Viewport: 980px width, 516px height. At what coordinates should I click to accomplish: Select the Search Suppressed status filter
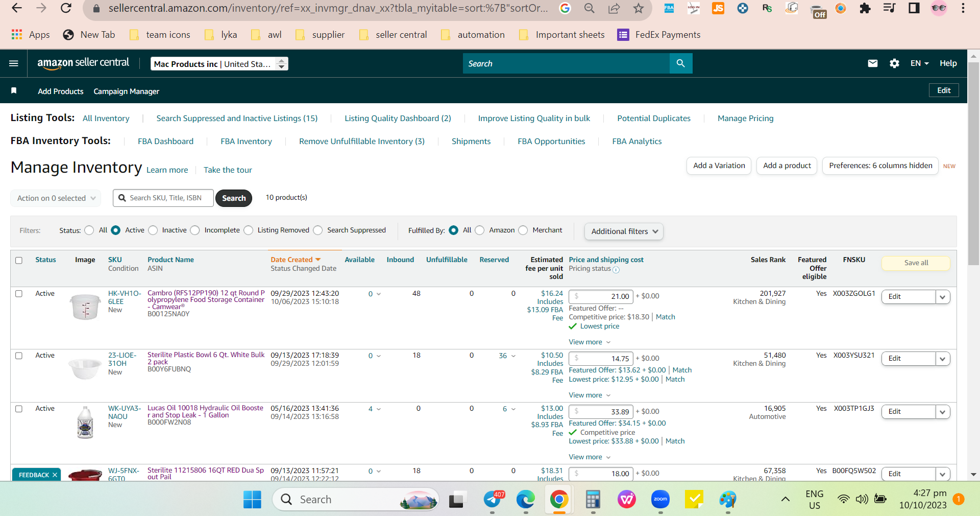pos(318,230)
